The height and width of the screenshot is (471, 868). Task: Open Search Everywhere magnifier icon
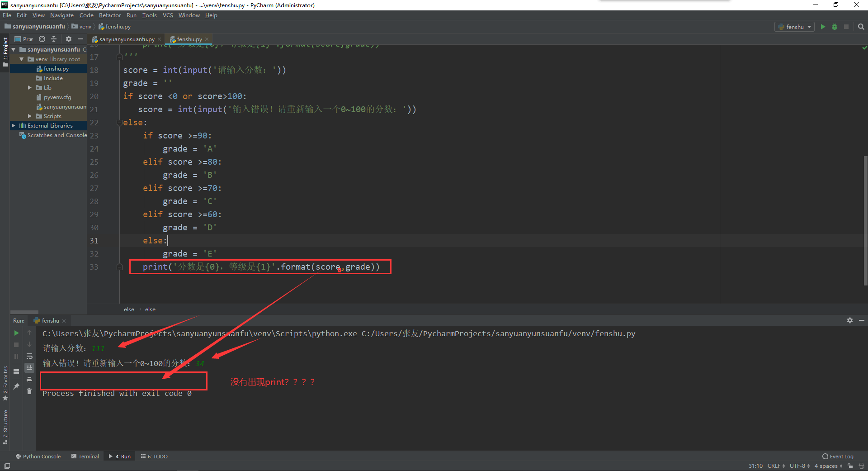click(861, 27)
